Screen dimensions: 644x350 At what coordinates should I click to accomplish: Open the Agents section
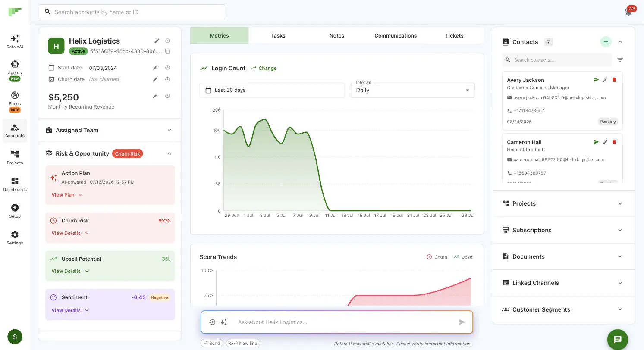click(15, 70)
